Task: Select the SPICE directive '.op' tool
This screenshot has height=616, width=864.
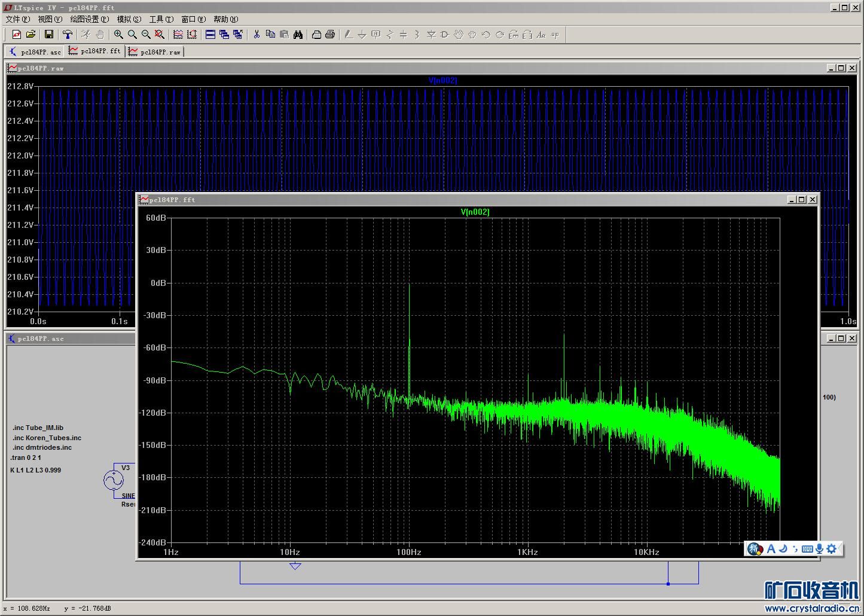Action: (x=555, y=35)
